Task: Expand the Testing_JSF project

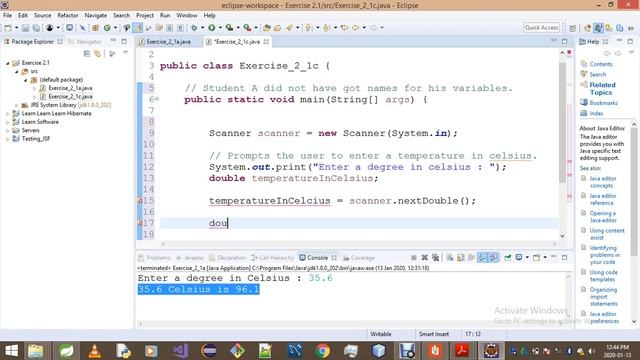Action: [x=7, y=139]
